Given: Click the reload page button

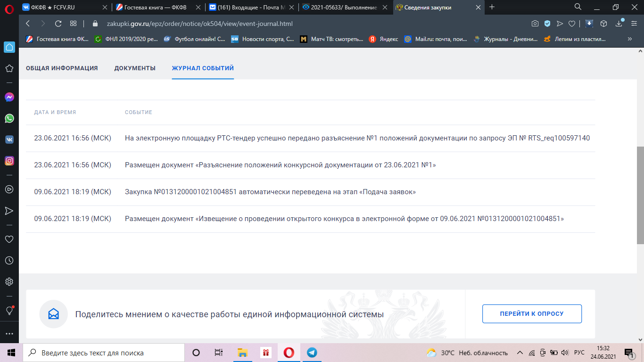Looking at the screenshot, I should point(58,24).
